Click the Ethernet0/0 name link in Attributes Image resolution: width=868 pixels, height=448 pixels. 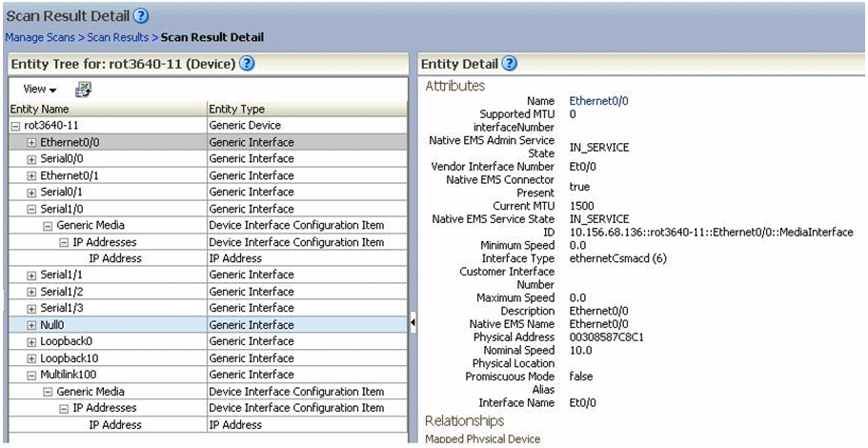[598, 101]
